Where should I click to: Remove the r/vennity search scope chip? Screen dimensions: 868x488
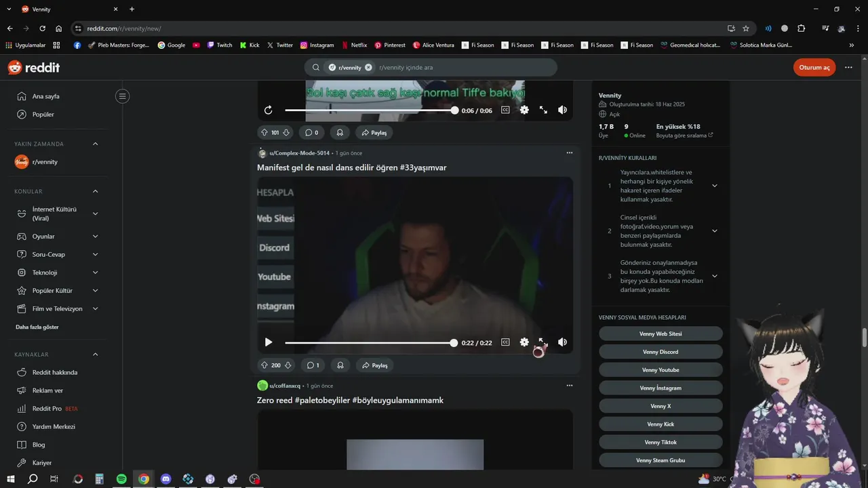click(368, 68)
